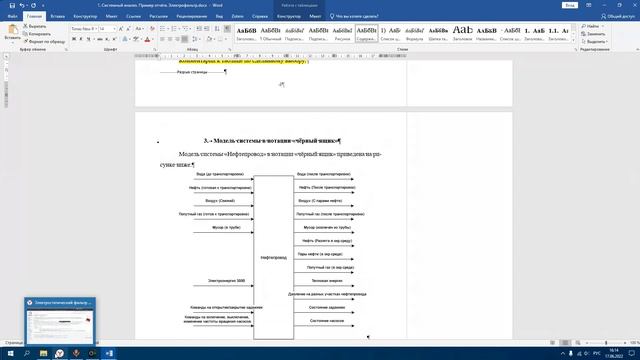Toggle paragraph marks display

(227, 29)
